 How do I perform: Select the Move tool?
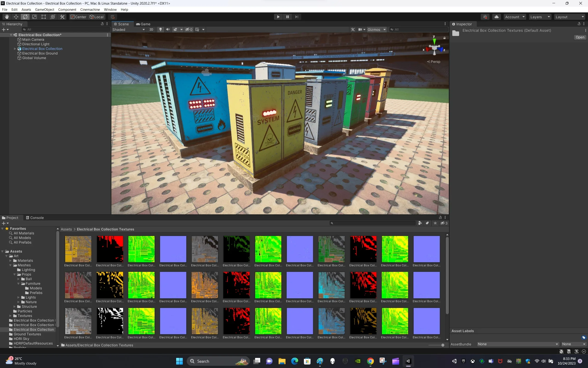(x=16, y=17)
